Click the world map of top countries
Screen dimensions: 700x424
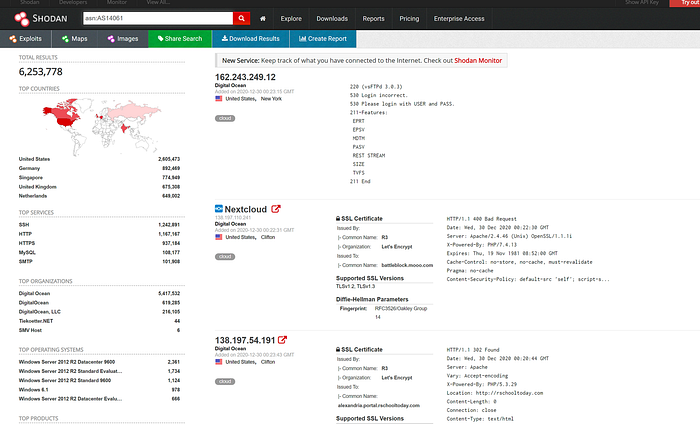[101, 126]
